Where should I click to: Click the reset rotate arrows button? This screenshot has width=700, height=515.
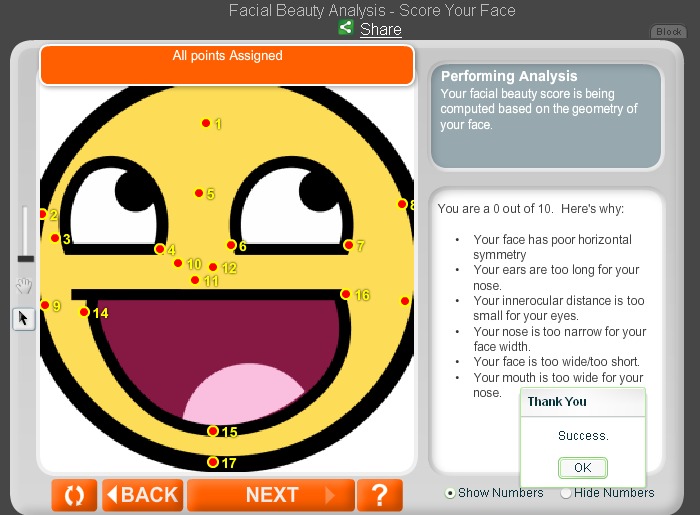click(x=74, y=495)
